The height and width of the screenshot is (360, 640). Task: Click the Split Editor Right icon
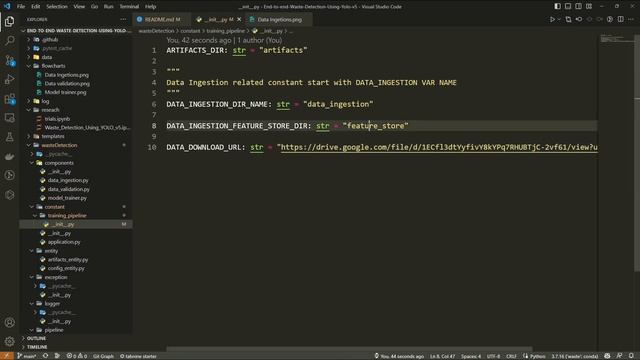tap(620, 19)
